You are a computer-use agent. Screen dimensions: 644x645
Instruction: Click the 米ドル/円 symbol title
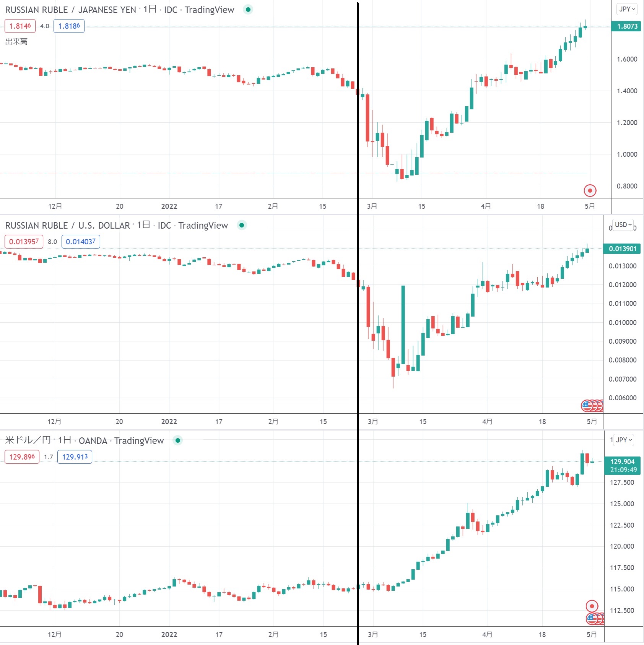click(x=28, y=440)
